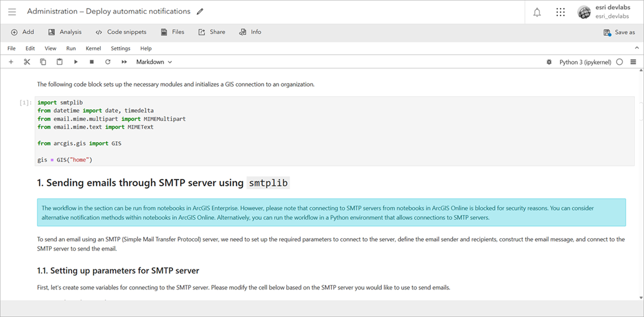Open the Markdown cell type dropdown

153,62
